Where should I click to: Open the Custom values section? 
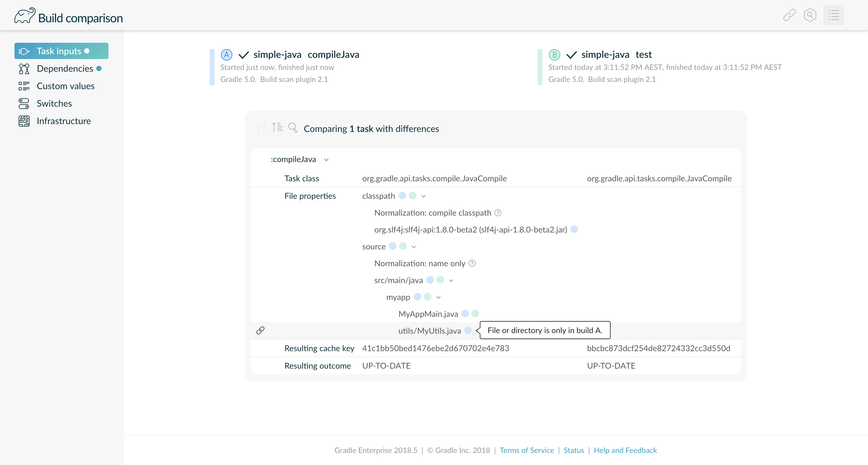(65, 86)
